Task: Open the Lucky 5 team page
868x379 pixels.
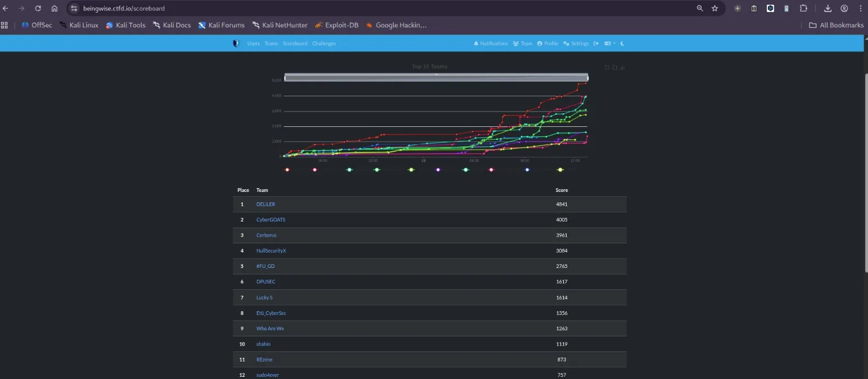Action: 264,298
